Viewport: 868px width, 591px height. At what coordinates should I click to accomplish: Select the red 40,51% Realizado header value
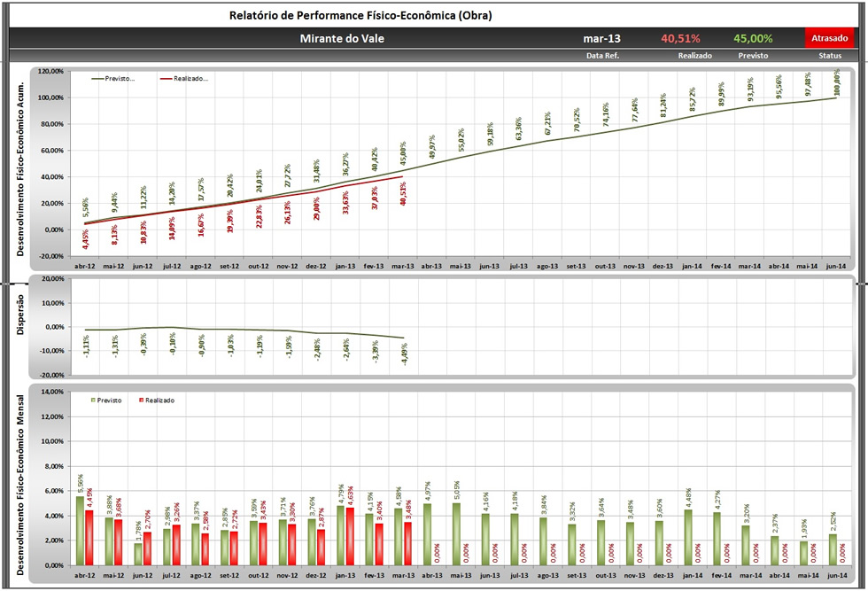tap(680, 39)
